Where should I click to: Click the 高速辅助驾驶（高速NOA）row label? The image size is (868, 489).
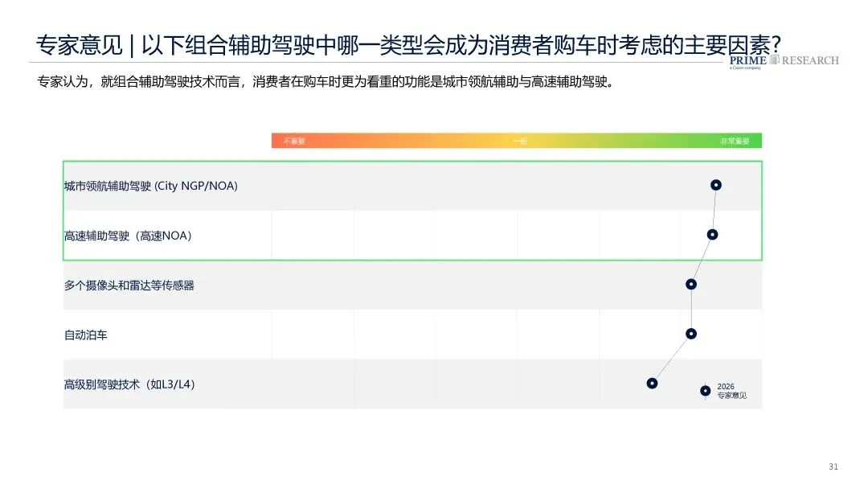click(x=129, y=236)
